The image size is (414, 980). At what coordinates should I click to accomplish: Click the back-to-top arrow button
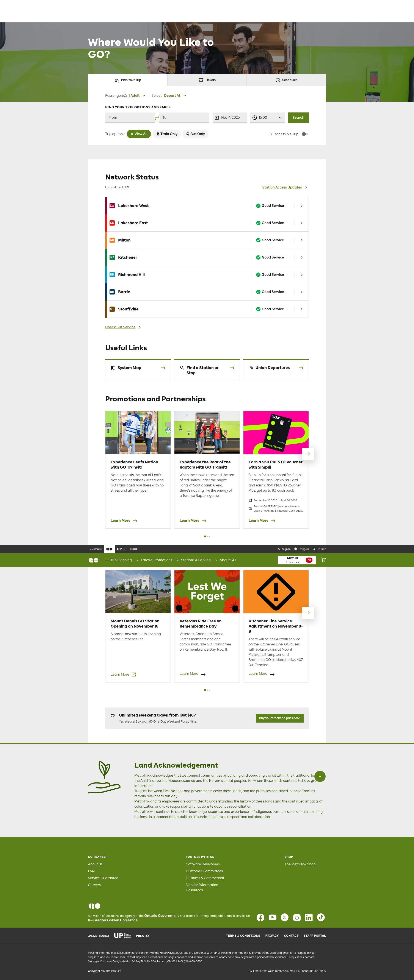[x=320, y=776]
